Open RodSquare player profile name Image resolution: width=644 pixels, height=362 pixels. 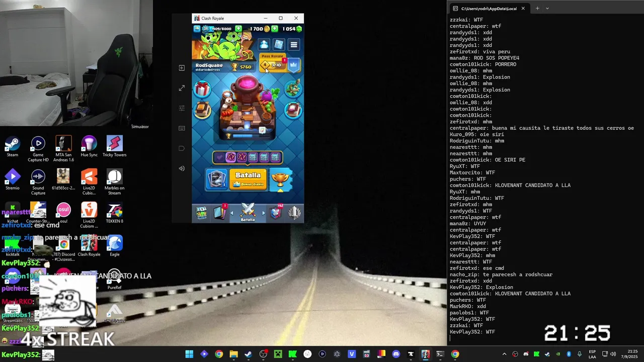[209, 65]
